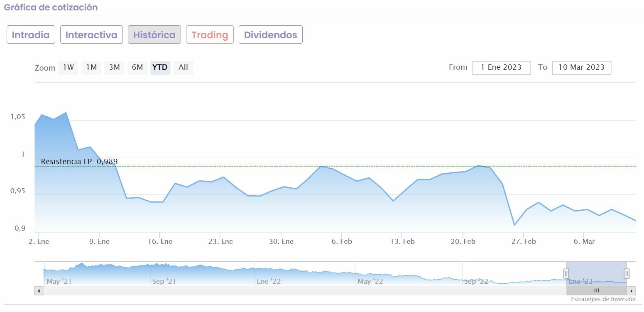The height and width of the screenshot is (312, 644).
Task: Switch zoom to 6M
Action: [137, 67]
